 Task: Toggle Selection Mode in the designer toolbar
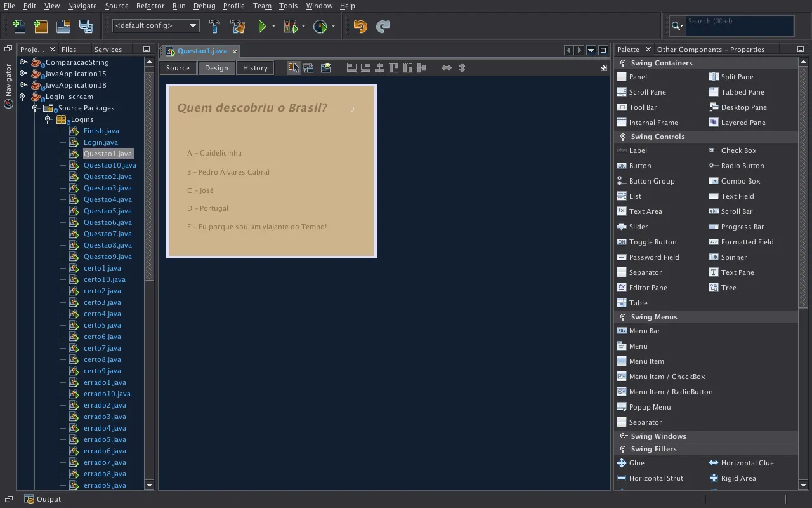click(294, 68)
